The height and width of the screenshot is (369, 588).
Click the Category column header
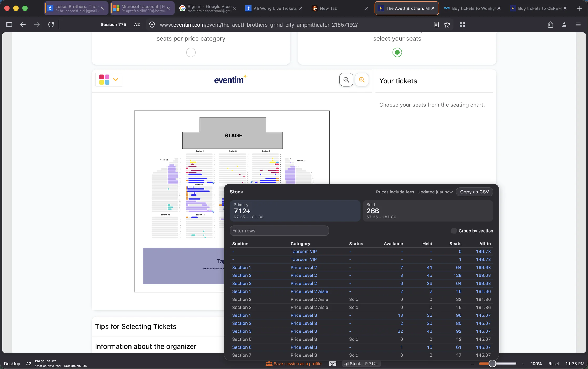click(300, 244)
